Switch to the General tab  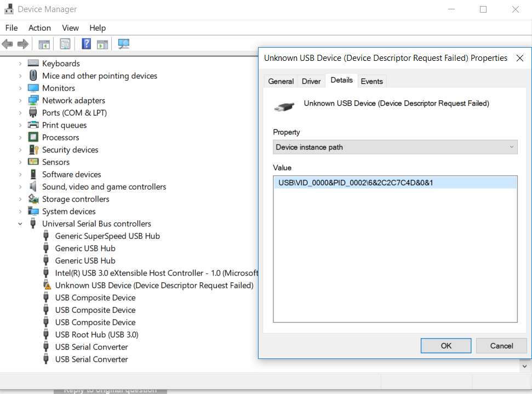(x=281, y=81)
